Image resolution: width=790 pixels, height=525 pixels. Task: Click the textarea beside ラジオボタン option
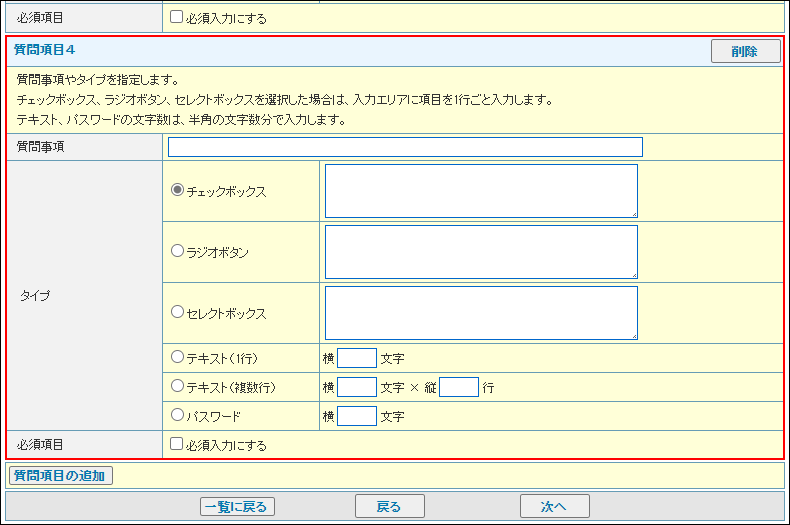pyautogui.click(x=480, y=251)
